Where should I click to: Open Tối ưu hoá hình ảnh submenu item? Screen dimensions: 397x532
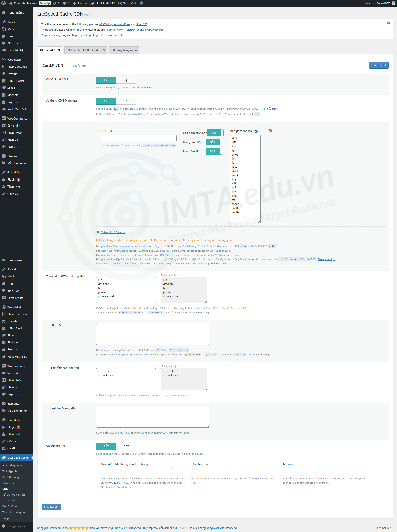coord(14,495)
